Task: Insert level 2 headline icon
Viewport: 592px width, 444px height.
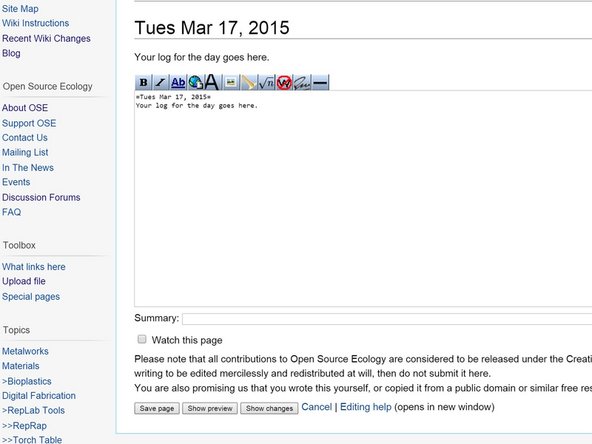Action: pos(213,82)
